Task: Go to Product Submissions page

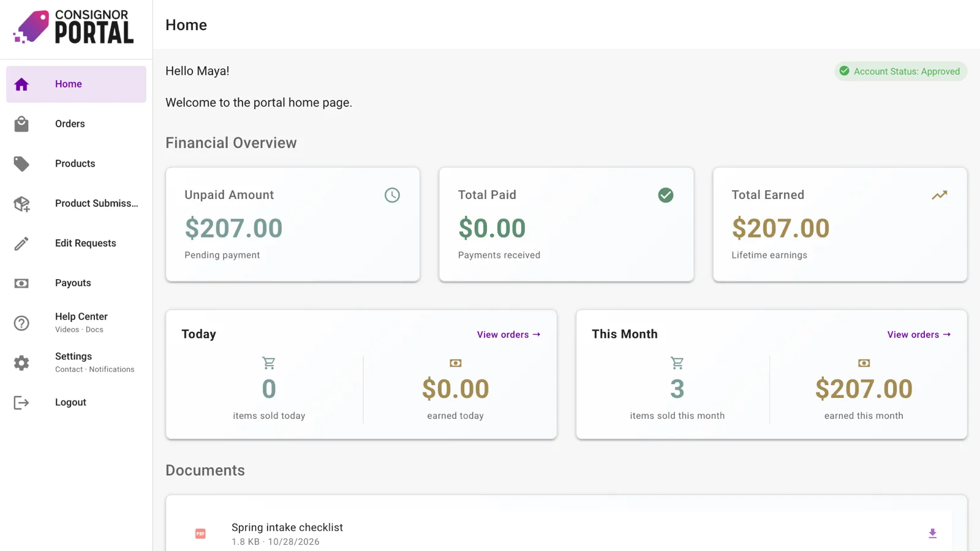Action: pyautogui.click(x=76, y=203)
